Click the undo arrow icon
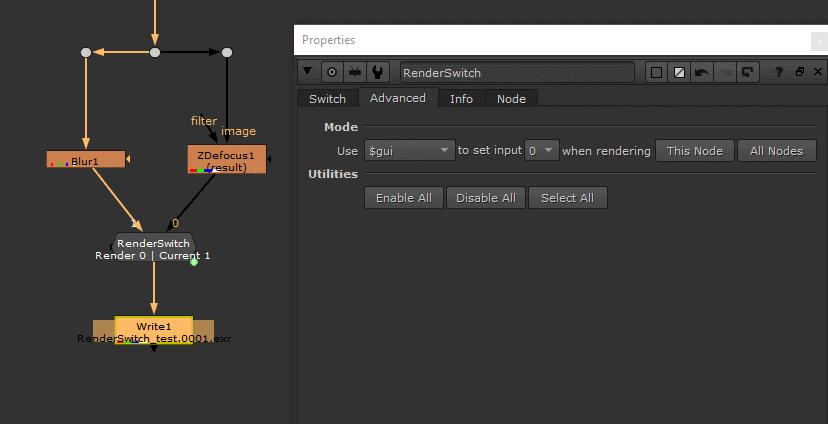The width and height of the screenshot is (828, 424). point(701,73)
